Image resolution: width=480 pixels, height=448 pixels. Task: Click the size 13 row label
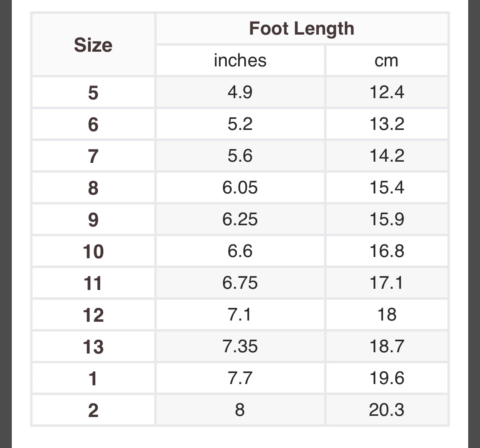coord(93,347)
